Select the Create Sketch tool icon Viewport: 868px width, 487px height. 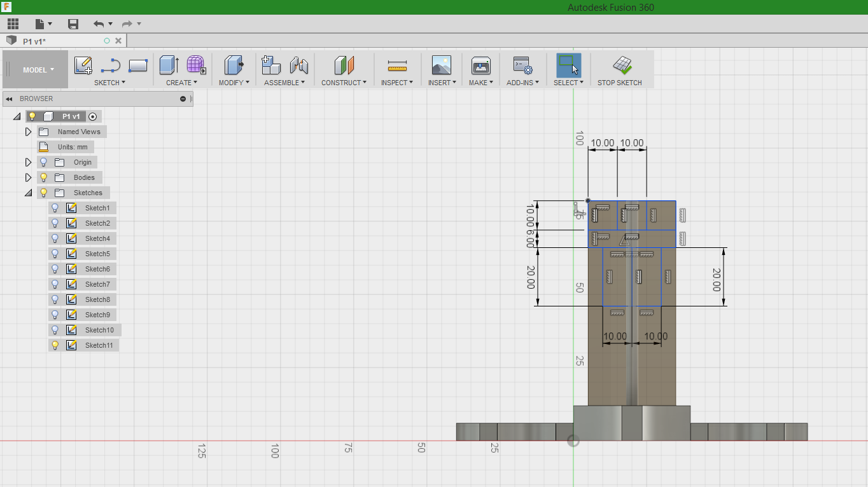83,65
